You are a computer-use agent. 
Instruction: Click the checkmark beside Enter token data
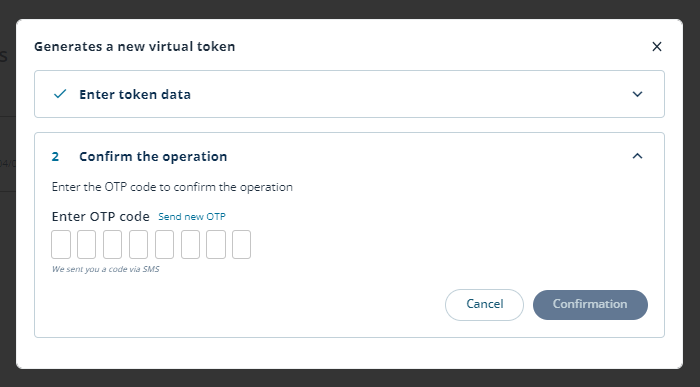tap(60, 94)
